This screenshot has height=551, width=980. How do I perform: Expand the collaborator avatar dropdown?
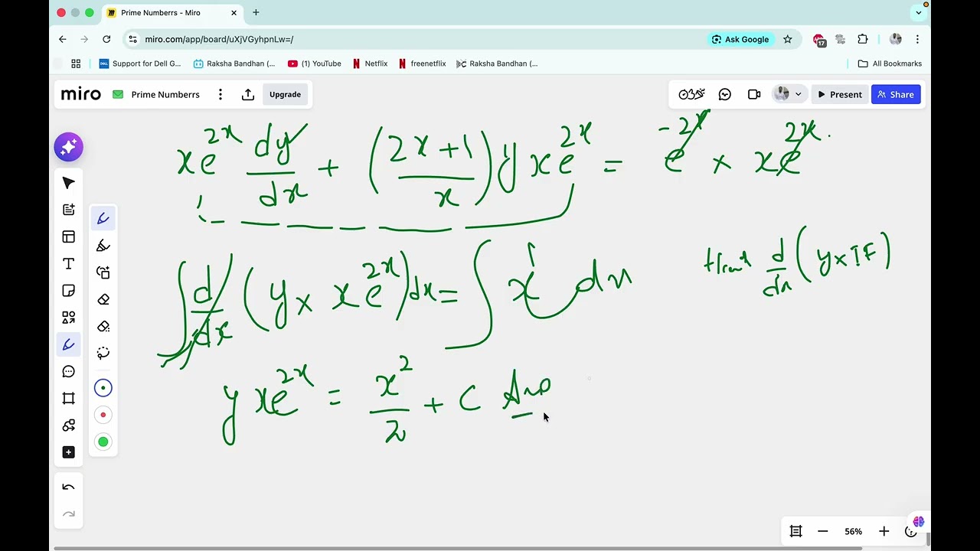[798, 94]
